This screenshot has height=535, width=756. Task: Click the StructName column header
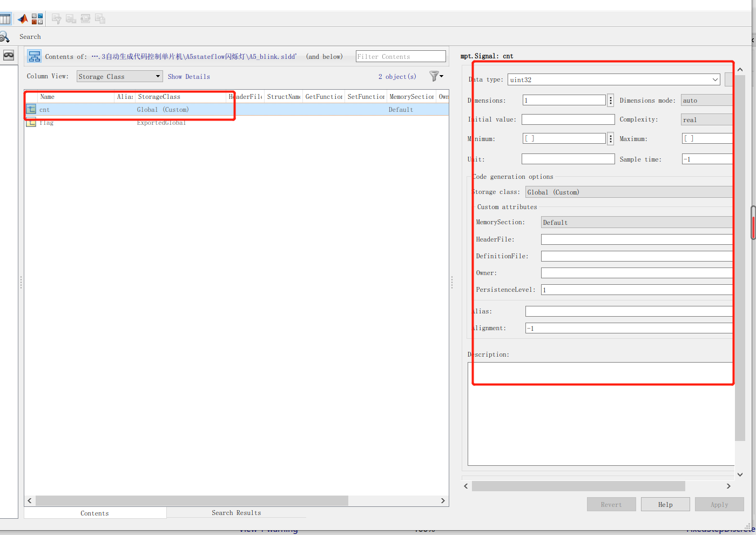283,97
